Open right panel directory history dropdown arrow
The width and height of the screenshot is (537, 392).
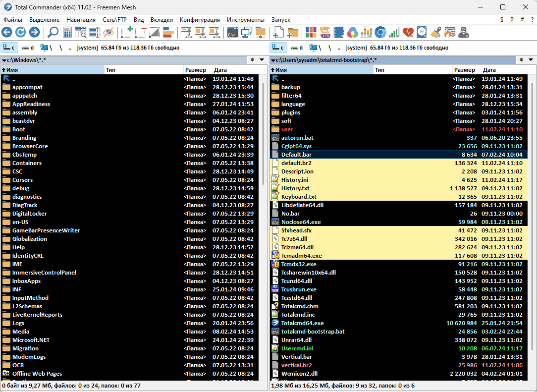click(531, 60)
